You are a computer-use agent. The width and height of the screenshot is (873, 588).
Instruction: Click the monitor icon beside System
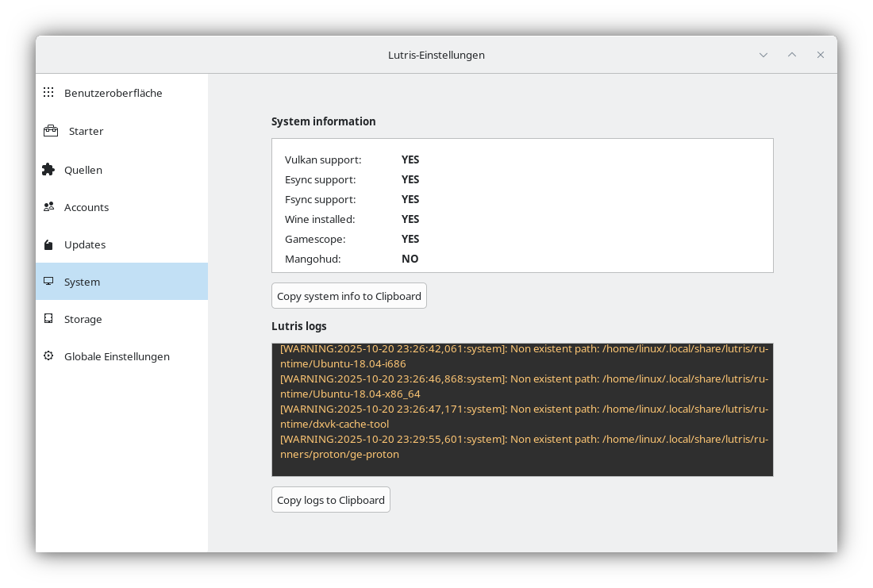[x=48, y=282]
